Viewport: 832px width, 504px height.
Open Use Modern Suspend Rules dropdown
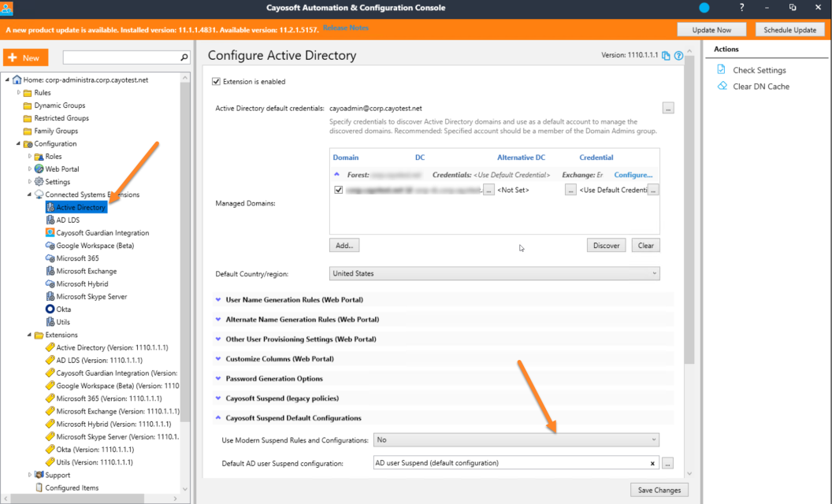(x=516, y=439)
